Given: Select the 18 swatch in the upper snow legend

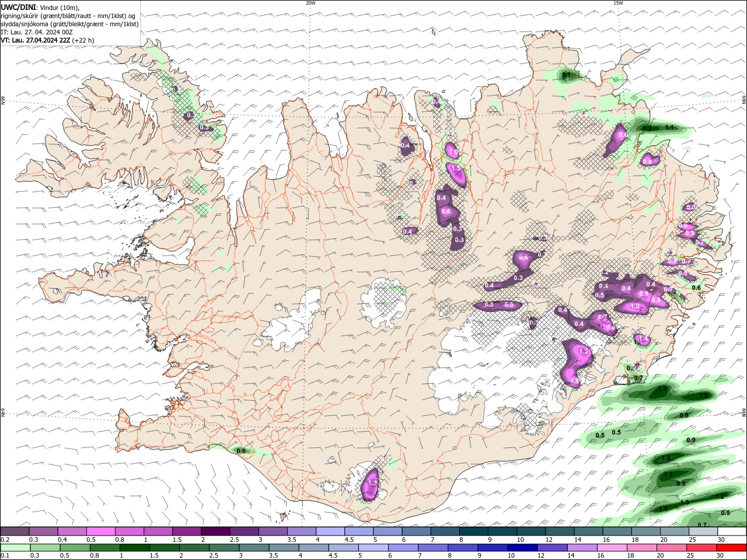Looking at the screenshot, I should coord(647,531).
